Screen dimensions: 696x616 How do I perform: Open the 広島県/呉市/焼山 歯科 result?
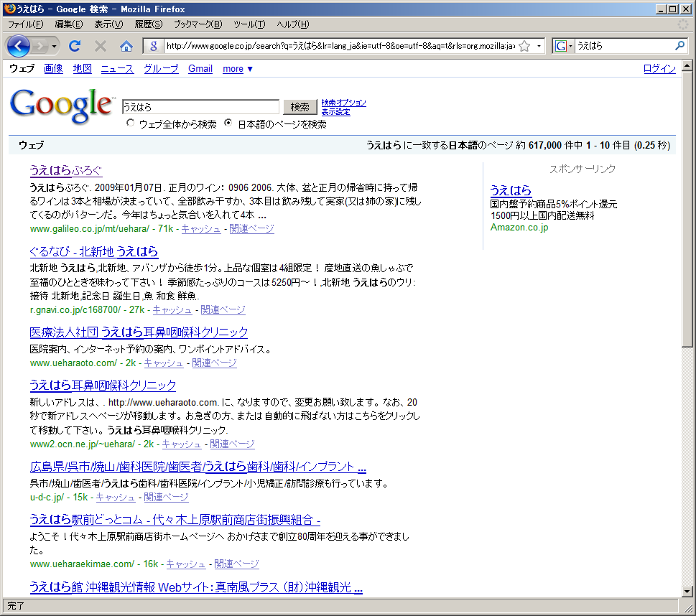coord(198,467)
